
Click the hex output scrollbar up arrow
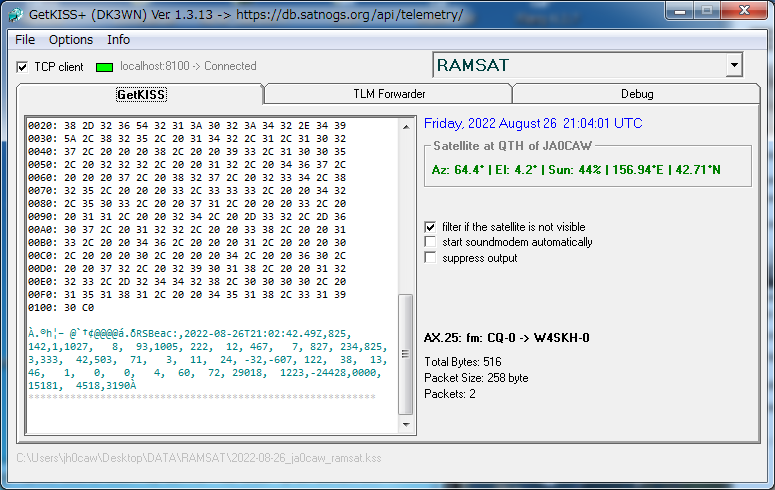(406, 127)
